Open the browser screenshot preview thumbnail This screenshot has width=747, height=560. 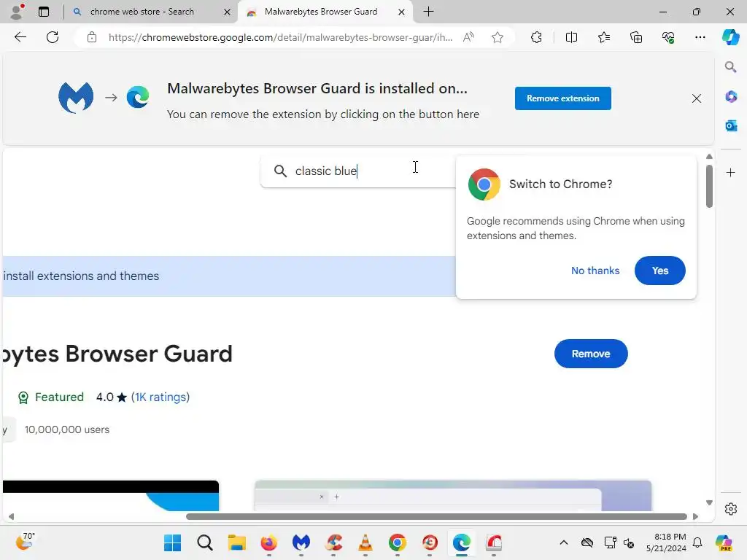tap(452, 495)
